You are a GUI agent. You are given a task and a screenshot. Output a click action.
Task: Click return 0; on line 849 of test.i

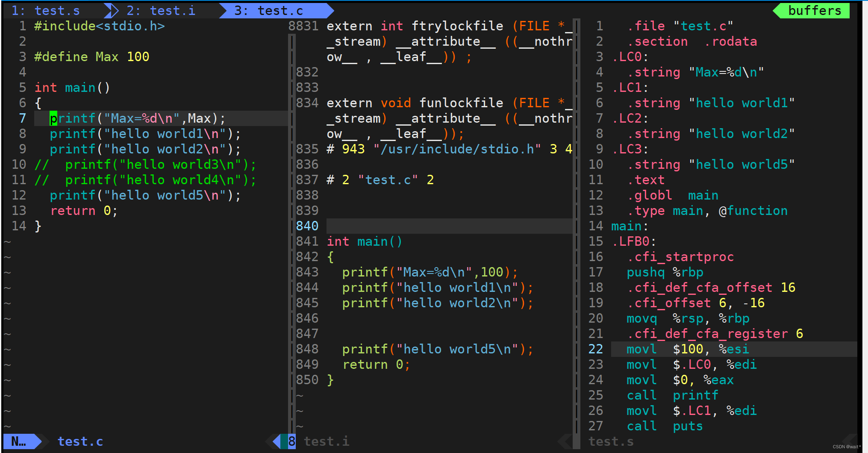(x=377, y=365)
